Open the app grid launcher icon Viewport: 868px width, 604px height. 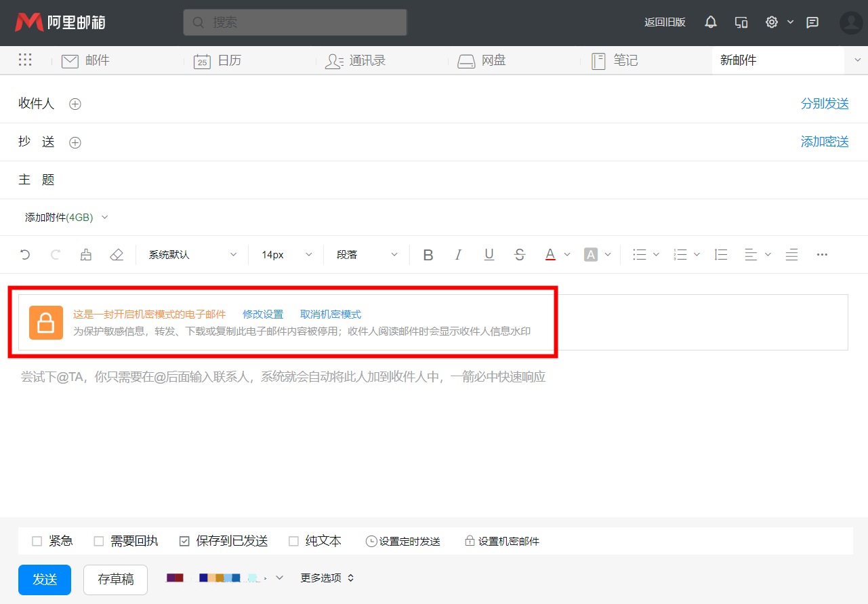pos(25,60)
